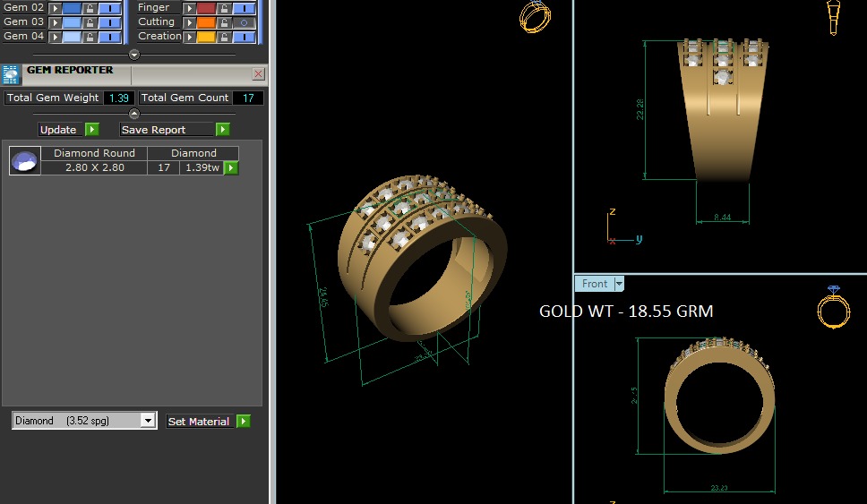Click 1.39tw weight cell
Viewport: 867px width, 504px height.
click(x=202, y=167)
